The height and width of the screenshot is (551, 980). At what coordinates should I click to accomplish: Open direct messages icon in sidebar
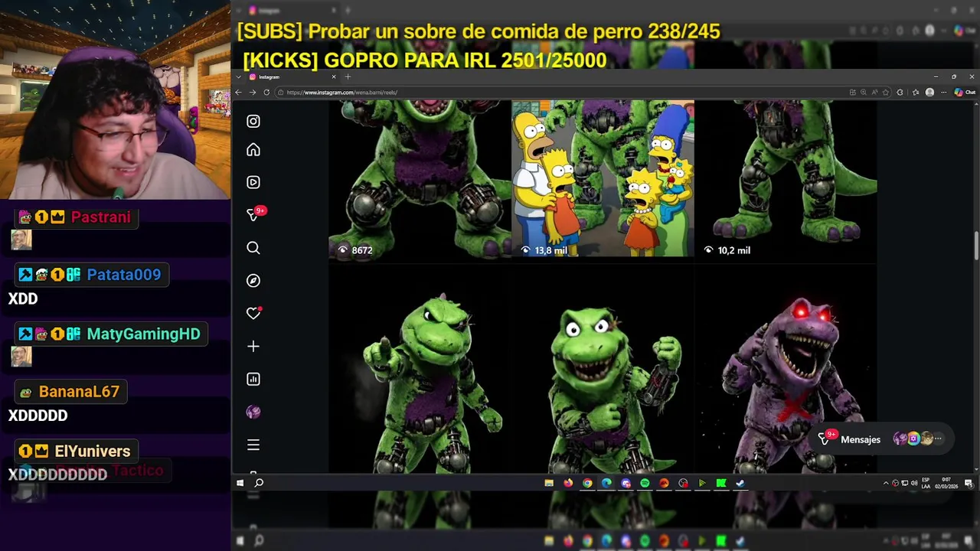click(255, 214)
